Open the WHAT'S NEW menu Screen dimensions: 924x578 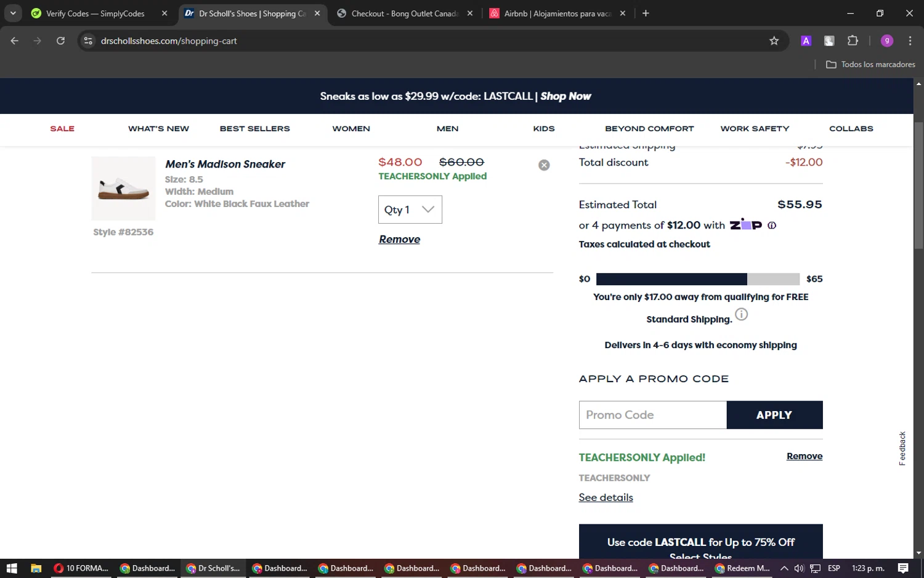pyautogui.click(x=158, y=129)
